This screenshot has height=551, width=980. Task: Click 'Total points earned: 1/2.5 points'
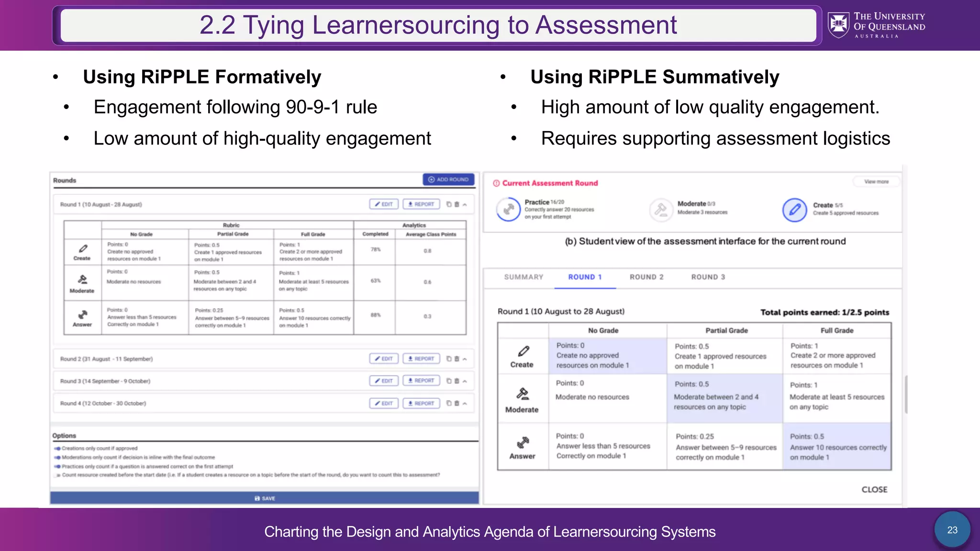click(x=824, y=312)
